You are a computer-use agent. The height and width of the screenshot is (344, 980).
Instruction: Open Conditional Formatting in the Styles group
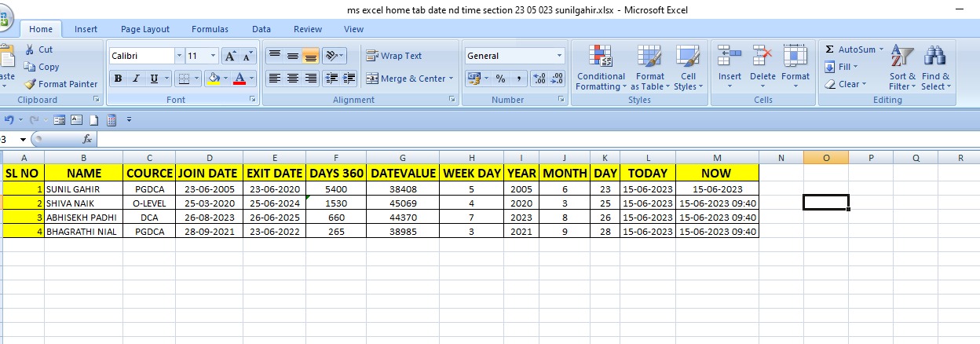coord(601,68)
